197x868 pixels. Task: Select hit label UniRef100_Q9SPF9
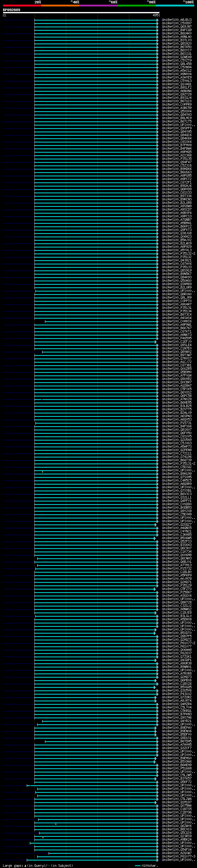[x=177, y=128]
